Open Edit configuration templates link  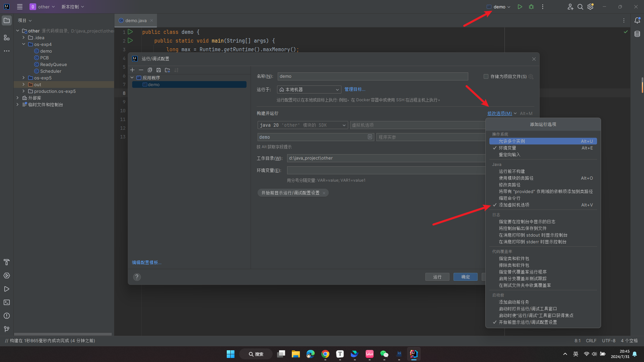pyautogui.click(x=147, y=262)
